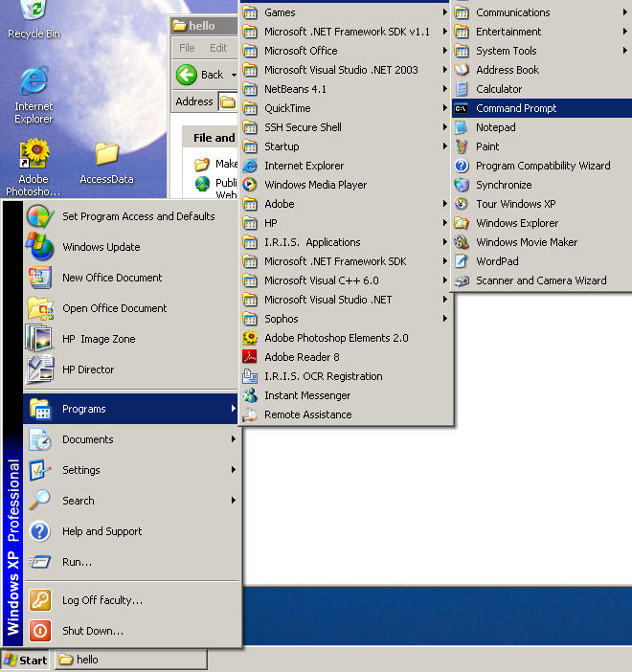This screenshot has height=672, width=632.
Task: Open the Startup program folder
Action: [x=345, y=146]
